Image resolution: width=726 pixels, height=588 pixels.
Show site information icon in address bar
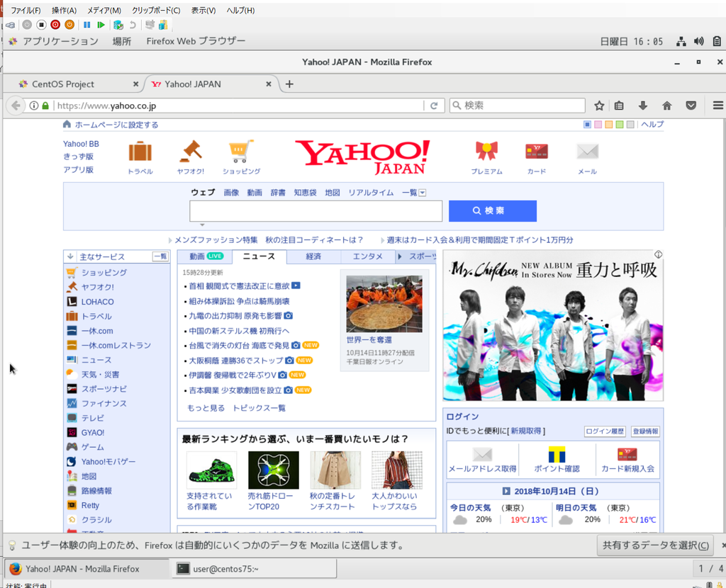[x=34, y=106]
